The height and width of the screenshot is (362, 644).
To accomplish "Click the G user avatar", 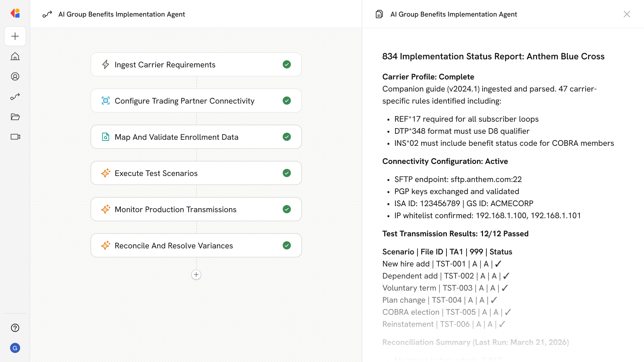I will point(15,348).
